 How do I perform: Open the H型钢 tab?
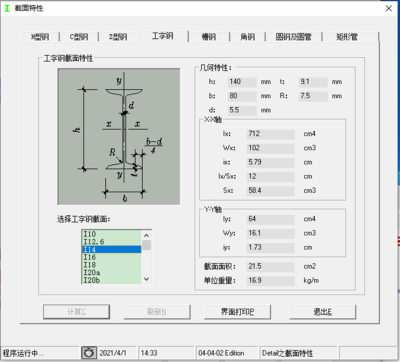click(x=40, y=37)
